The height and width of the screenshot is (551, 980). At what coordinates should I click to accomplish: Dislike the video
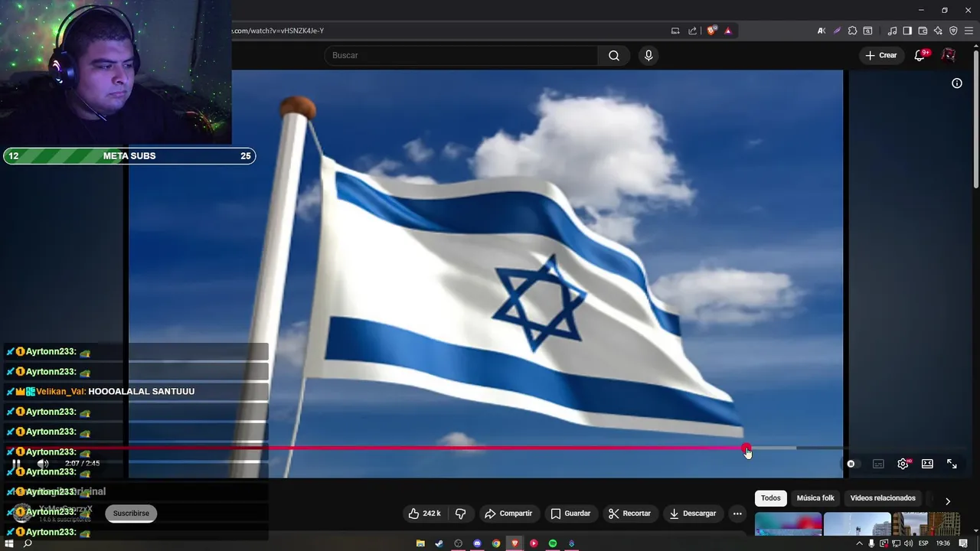tap(461, 514)
